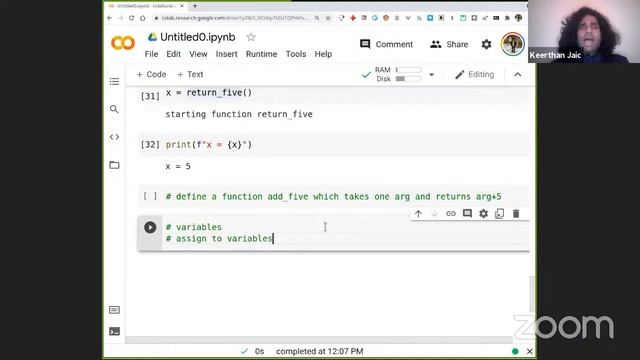The height and width of the screenshot is (360, 640).
Task: Open the Edit menu
Action: 173,54
